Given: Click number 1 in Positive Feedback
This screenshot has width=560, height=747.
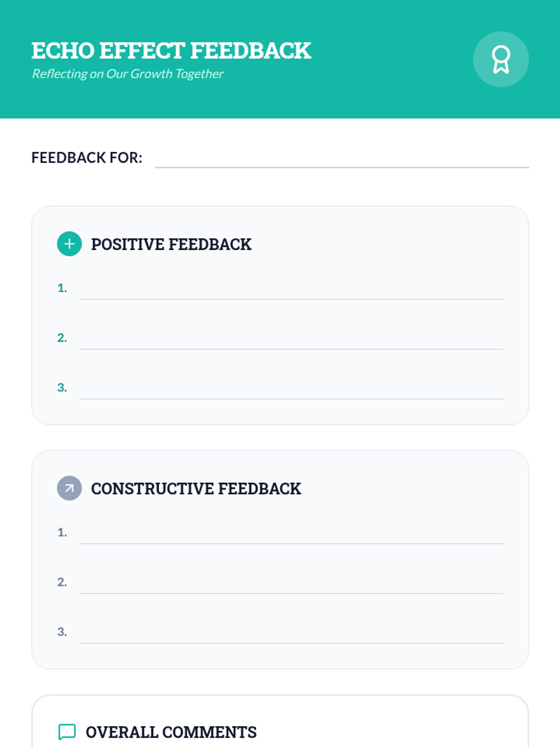Looking at the screenshot, I should (x=62, y=288).
